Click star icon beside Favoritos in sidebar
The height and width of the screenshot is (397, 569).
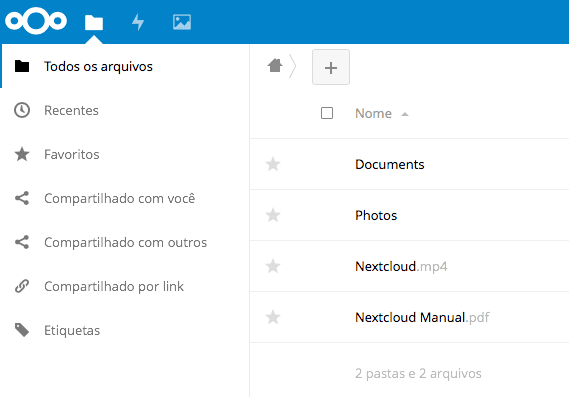(x=22, y=154)
